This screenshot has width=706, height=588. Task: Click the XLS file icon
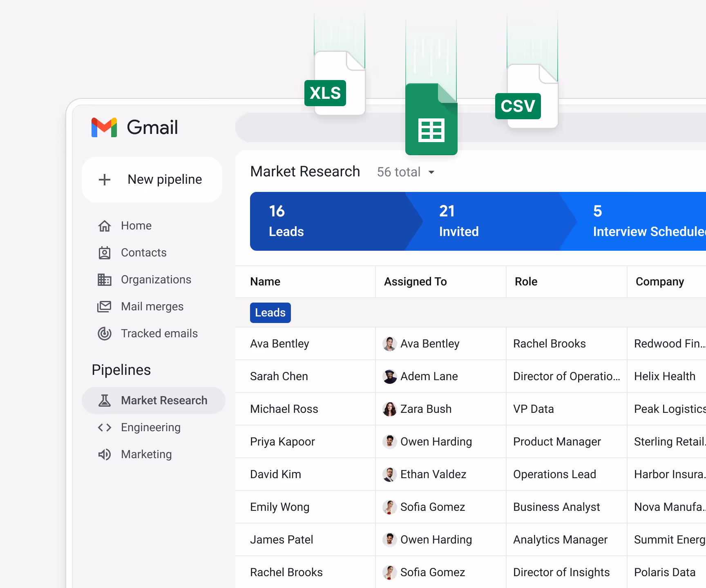click(335, 83)
